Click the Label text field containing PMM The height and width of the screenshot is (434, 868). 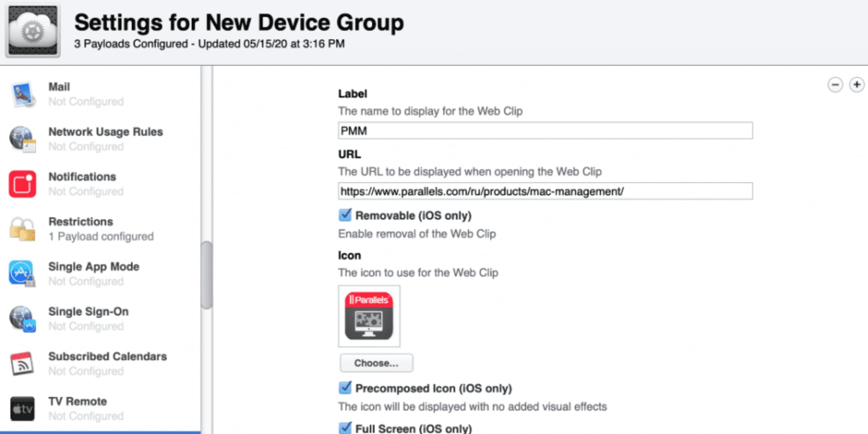pos(545,131)
